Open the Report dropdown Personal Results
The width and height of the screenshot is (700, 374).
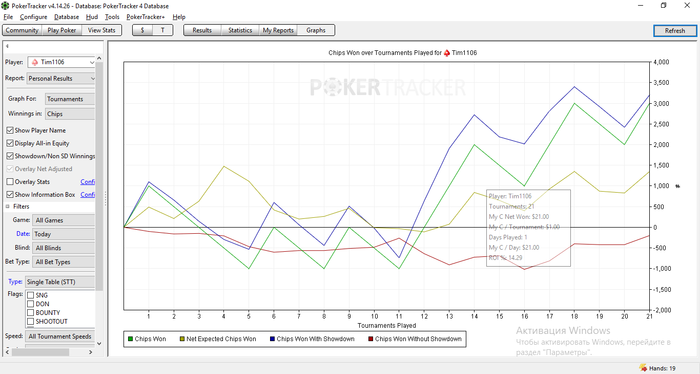(x=61, y=79)
